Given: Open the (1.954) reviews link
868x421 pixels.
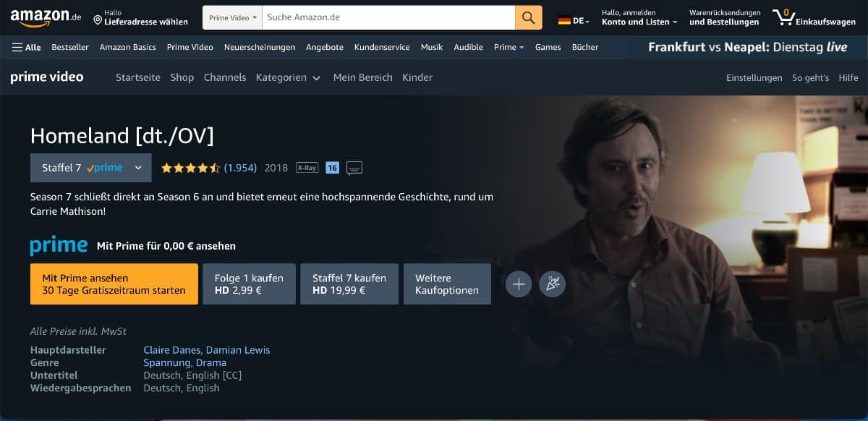Looking at the screenshot, I should pos(240,168).
